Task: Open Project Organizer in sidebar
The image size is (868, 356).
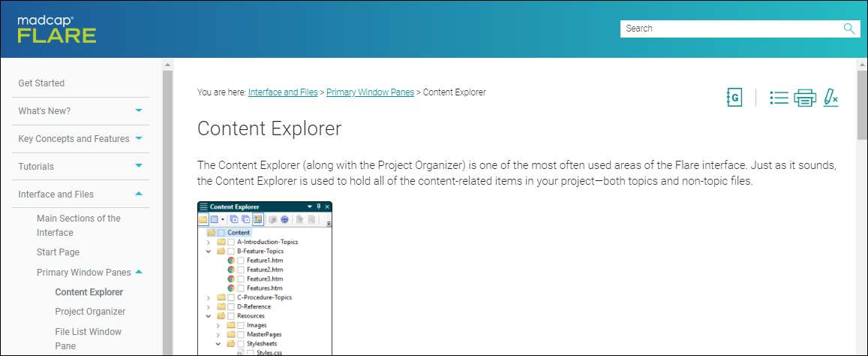Action: [90, 312]
